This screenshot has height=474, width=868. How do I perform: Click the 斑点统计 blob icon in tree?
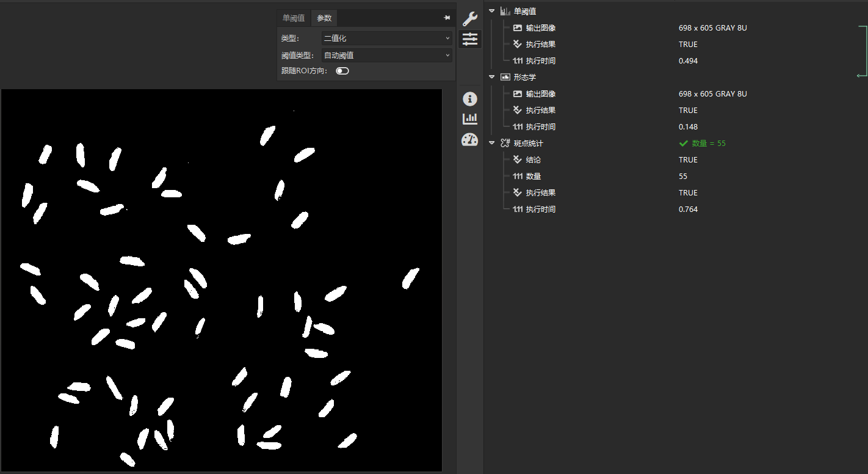click(505, 144)
